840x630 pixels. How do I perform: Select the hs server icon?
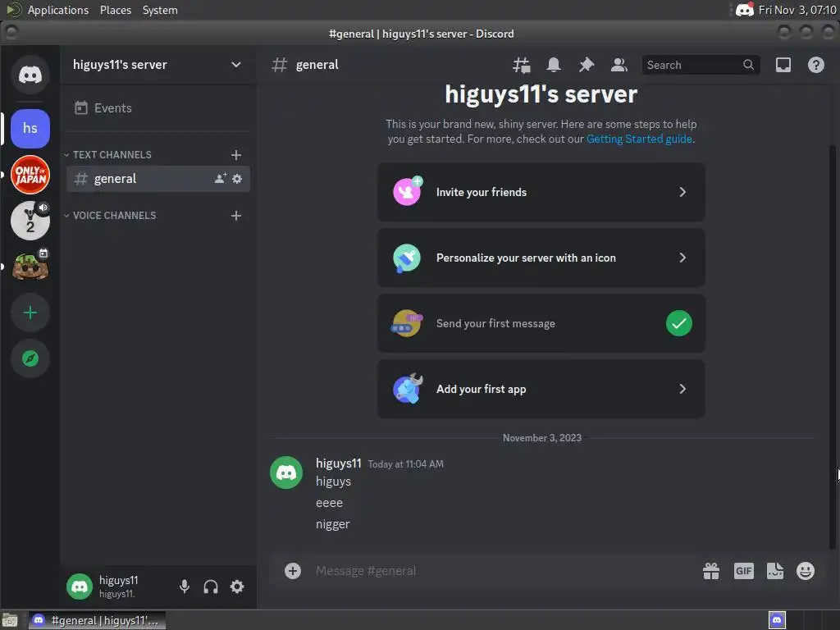coord(30,129)
